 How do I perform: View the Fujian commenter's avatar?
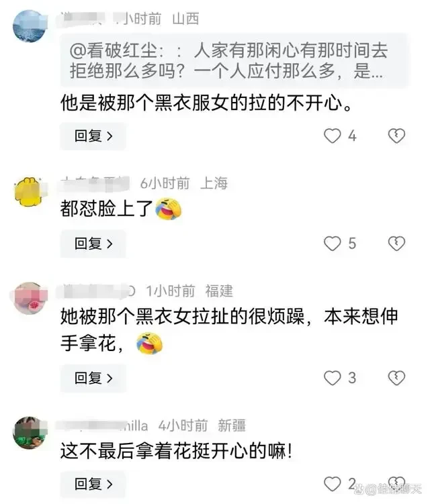[30, 299]
